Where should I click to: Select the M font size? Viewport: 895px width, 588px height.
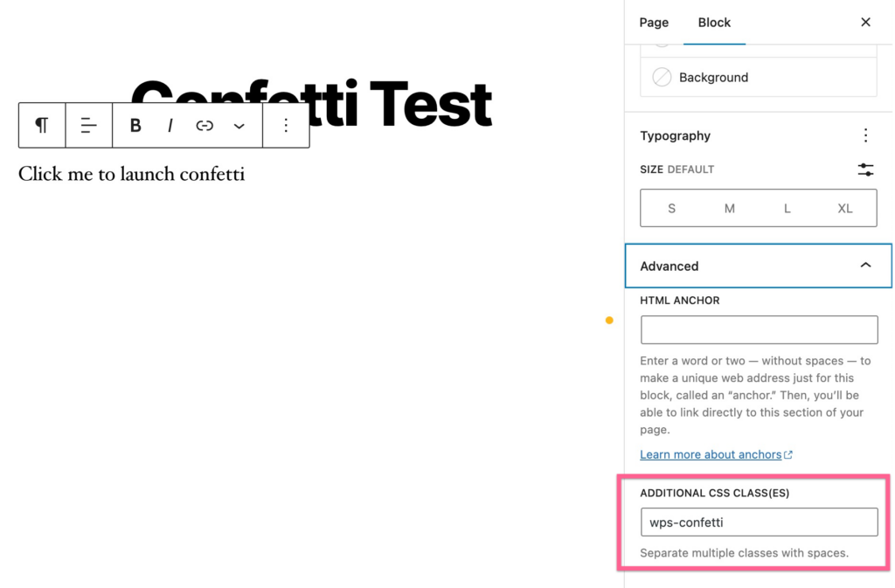730,208
